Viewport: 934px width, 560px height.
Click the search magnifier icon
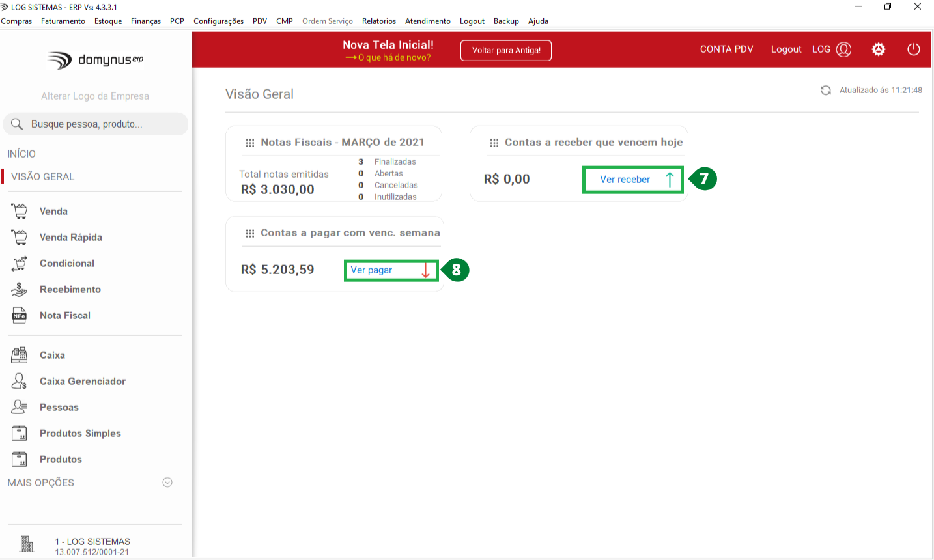coord(17,124)
